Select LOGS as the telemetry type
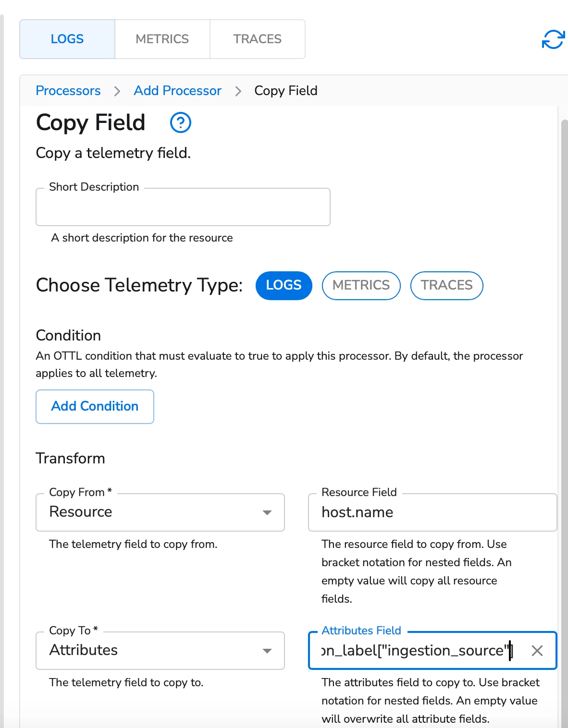This screenshot has height=728, width=568. 284,285
